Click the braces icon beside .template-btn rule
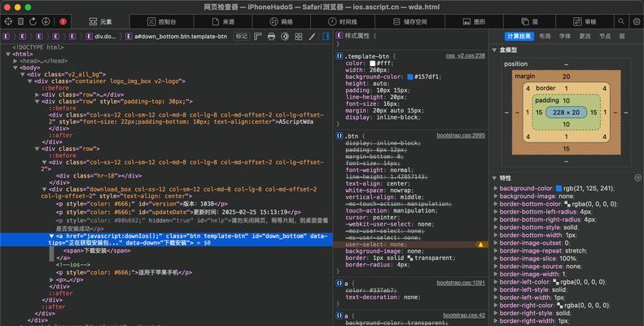 [x=340, y=56]
